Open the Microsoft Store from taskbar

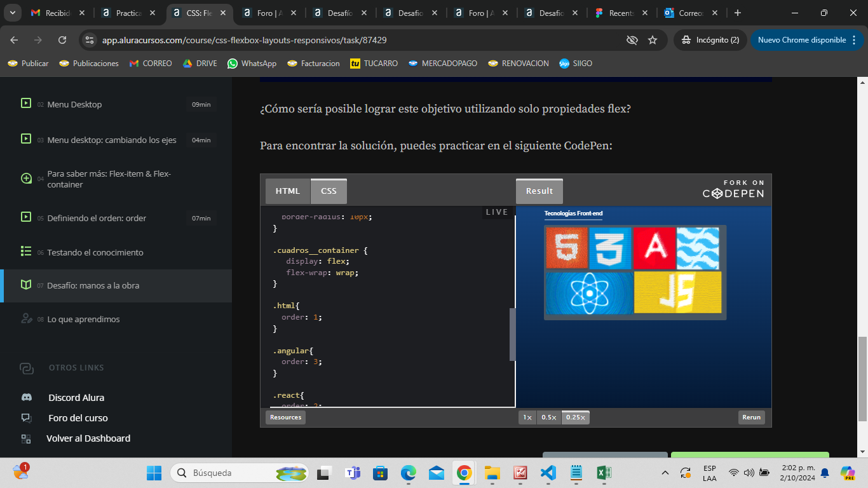(x=381, y=473)
